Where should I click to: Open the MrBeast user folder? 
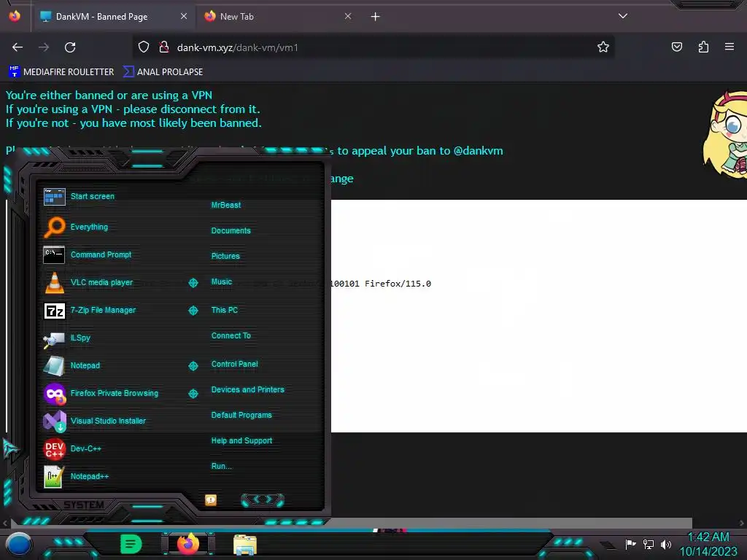pyautogui.click(x=226, y=205)
